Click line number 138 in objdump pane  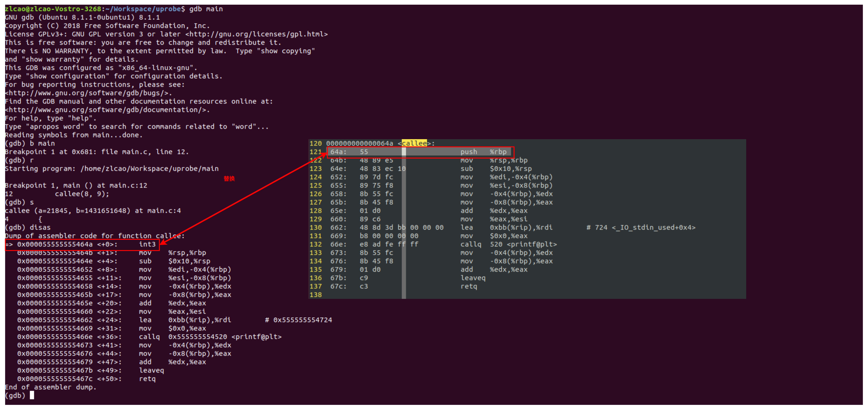316,295
